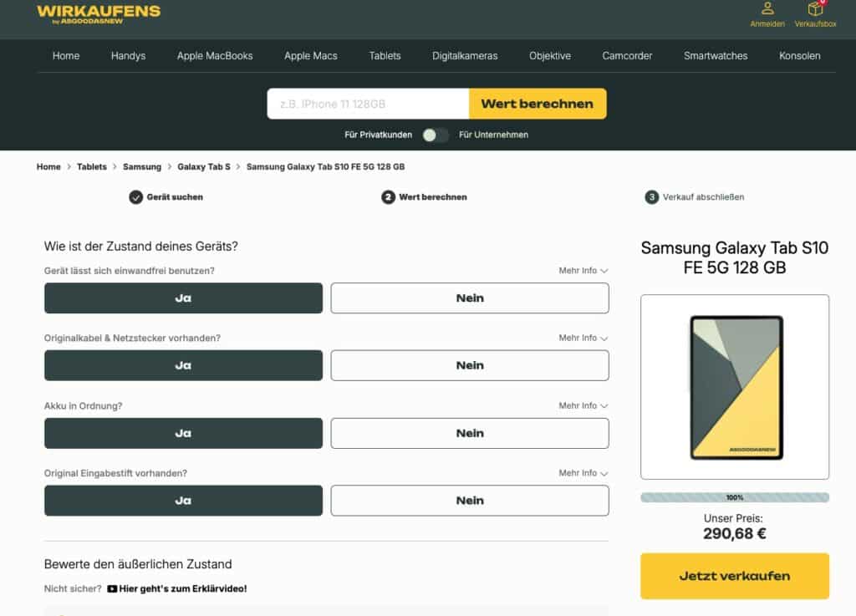The width and height of the screenshot is (856, 616).
Task: Click the Wert berechnen search button
Action: 538,104
